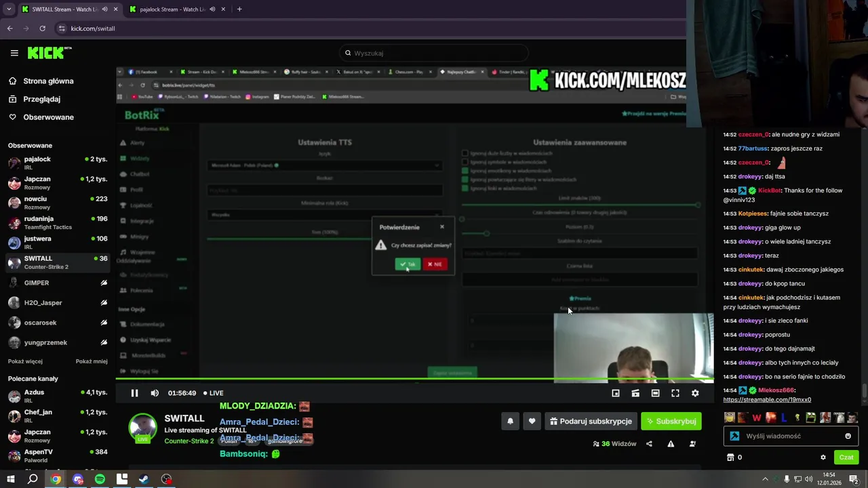
Task: Click the KICK logo in the header
Action: [x=50, y=53]
